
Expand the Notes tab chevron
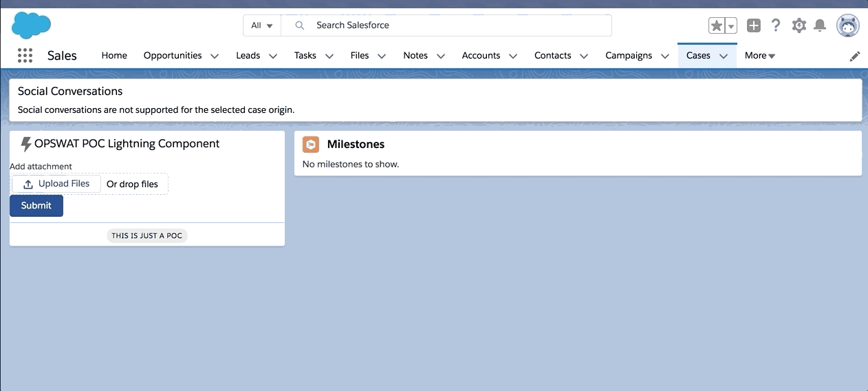click(441, 56)
